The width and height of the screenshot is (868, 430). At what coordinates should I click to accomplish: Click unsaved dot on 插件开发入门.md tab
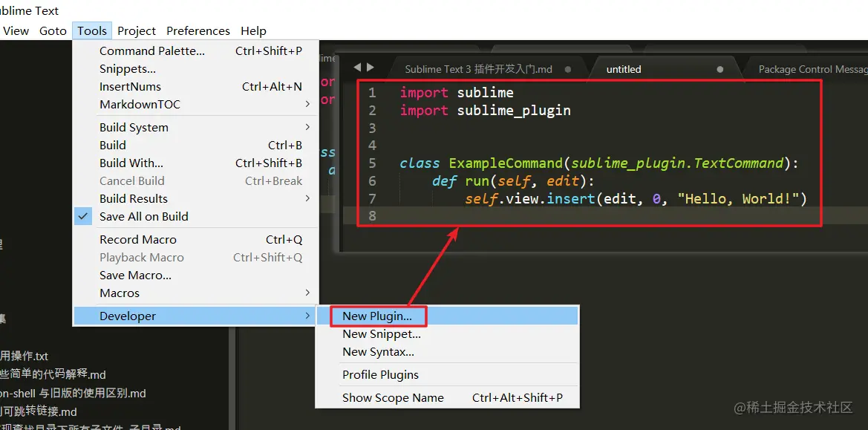[x=567, y=69]
